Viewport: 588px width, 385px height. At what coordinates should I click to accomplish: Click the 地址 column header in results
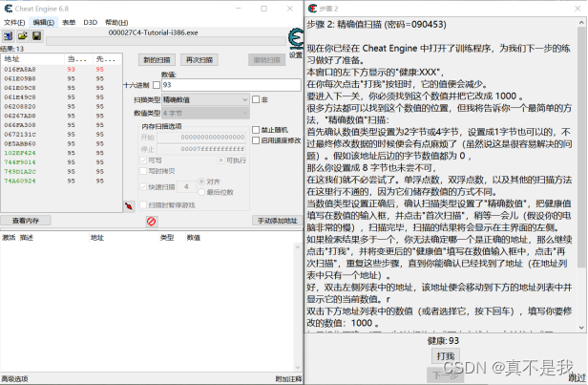coord(33,59)
